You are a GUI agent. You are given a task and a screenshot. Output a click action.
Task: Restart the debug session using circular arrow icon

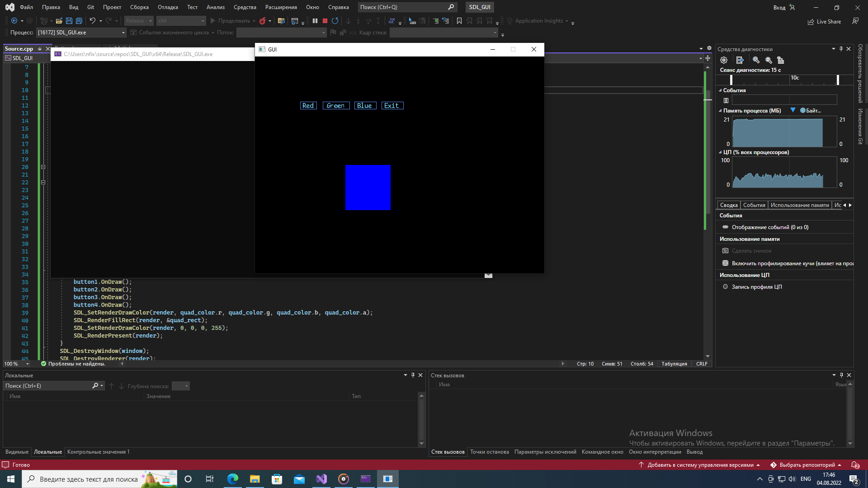point(335,21)
